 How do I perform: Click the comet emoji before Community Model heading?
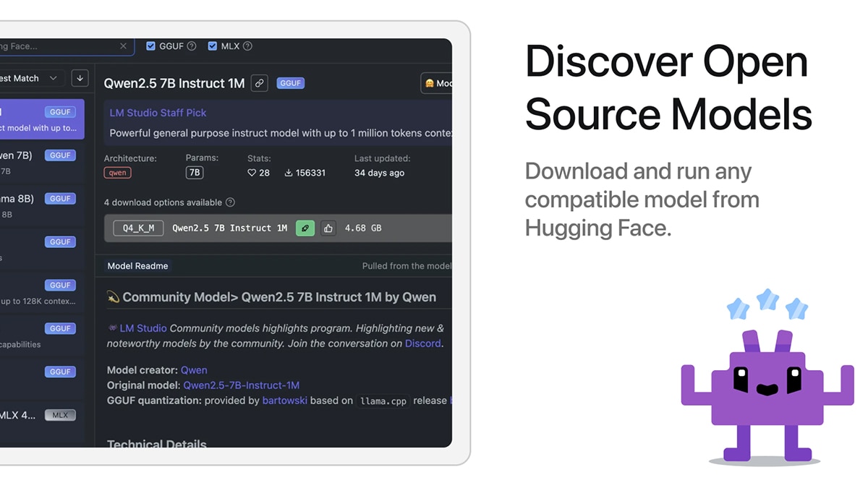click(113, 297)
